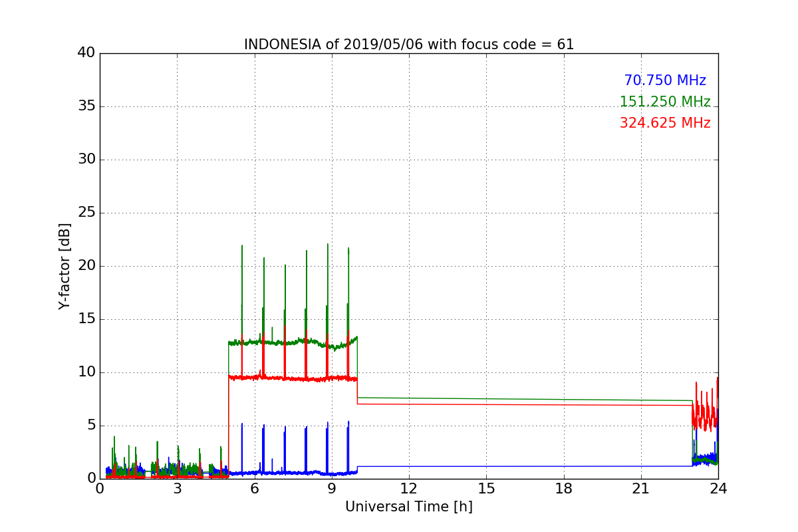The width and height of the screenshot is (798, 532).
Task: Click the y-axis tick label 10
Action: click(x=86, y=372)
